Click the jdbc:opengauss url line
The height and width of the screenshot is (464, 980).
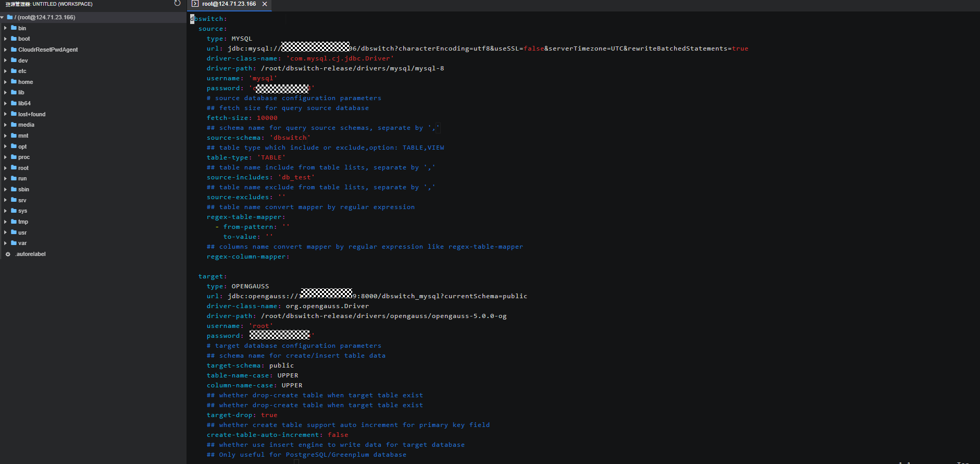pyautogui.click(x=367, y=296)
